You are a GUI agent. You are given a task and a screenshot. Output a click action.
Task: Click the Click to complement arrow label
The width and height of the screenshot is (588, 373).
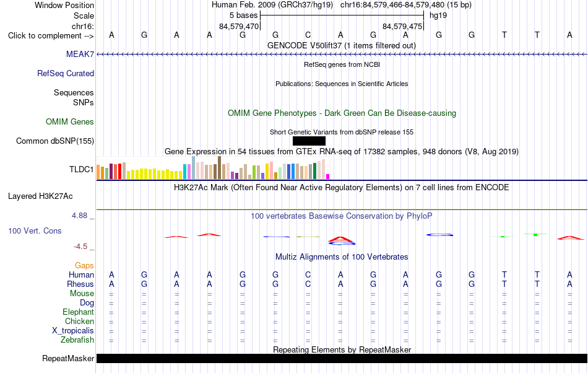coord(51,36)
